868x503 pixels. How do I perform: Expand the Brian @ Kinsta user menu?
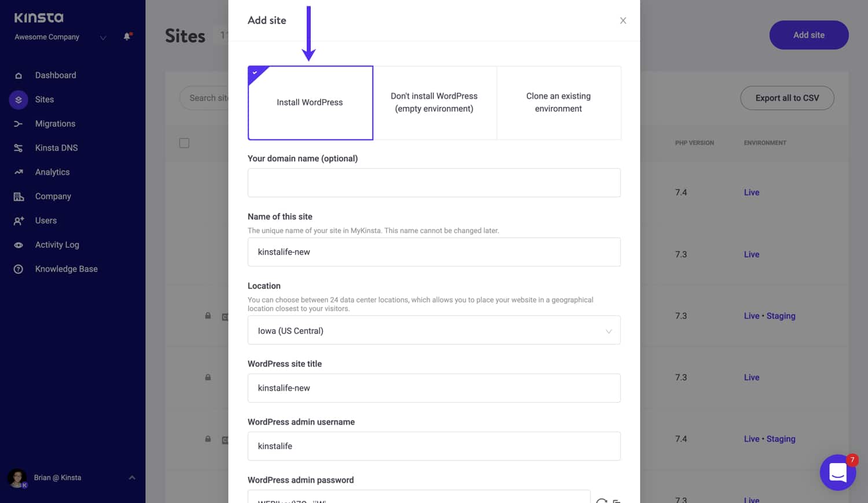click(132, 478)
